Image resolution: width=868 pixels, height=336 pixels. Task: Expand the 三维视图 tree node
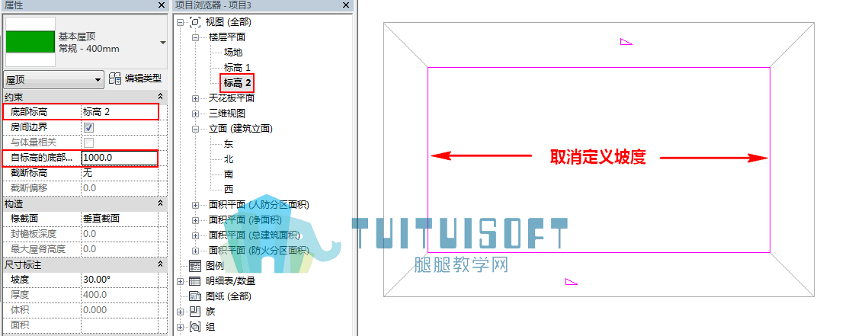pos(195,114)
